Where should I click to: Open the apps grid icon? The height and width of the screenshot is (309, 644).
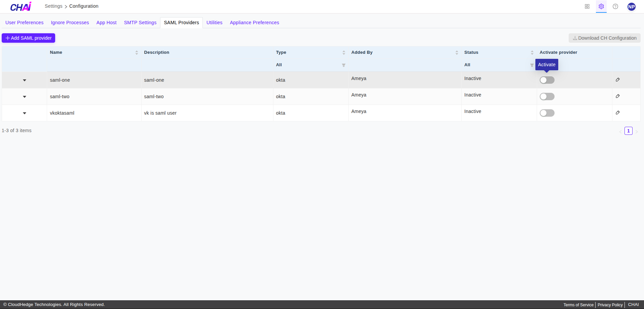click(587, 6)
